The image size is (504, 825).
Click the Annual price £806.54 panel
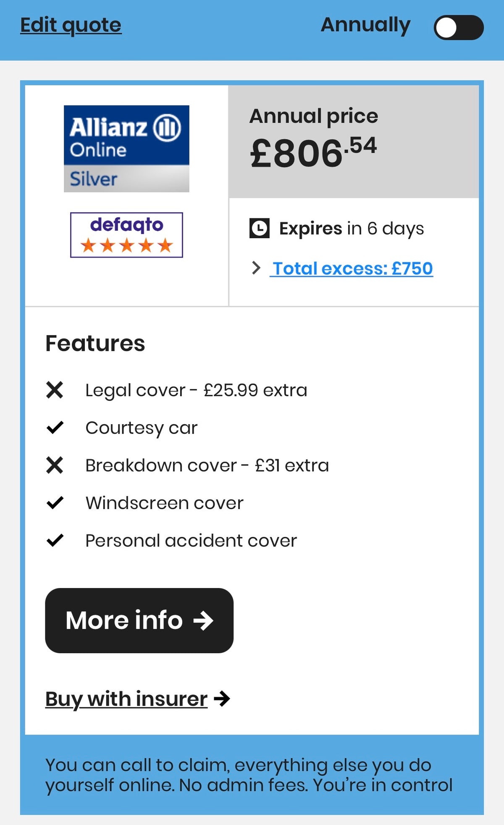pyautogui.click(x=354, y=142)
